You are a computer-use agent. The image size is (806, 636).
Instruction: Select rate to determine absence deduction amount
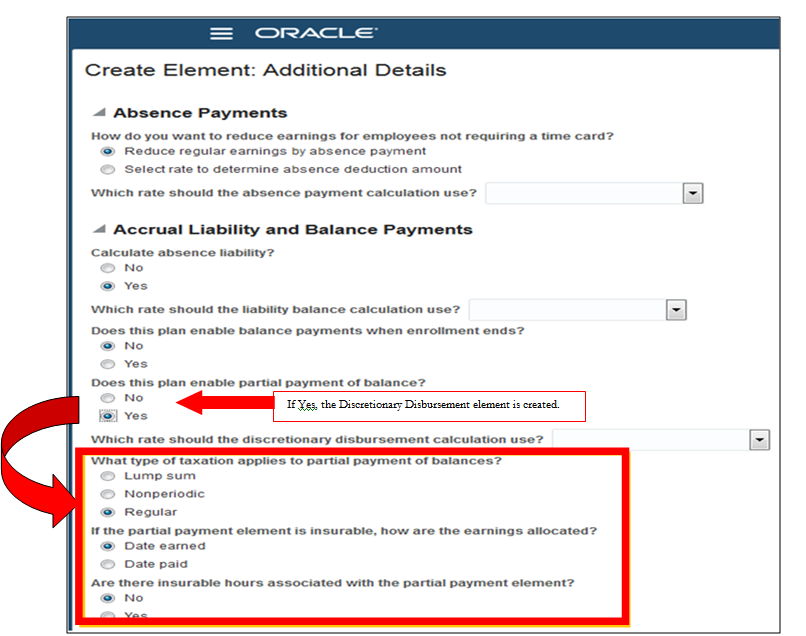(108, 170)
